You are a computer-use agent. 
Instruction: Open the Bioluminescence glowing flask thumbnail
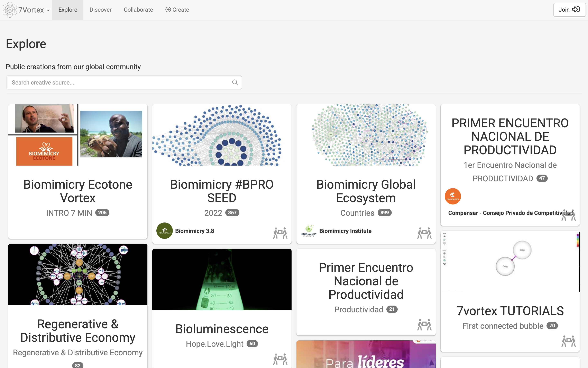point(222,279)
